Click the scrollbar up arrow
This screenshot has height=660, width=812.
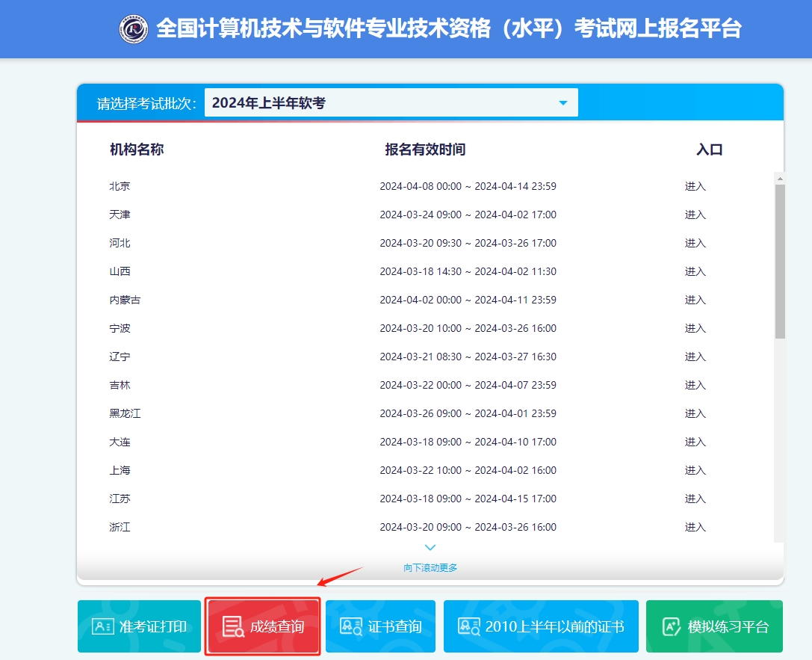point(780,179)
